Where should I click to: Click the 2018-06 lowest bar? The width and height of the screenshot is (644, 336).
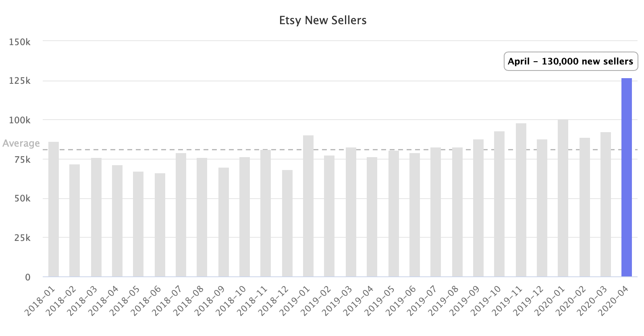[160, 225]
